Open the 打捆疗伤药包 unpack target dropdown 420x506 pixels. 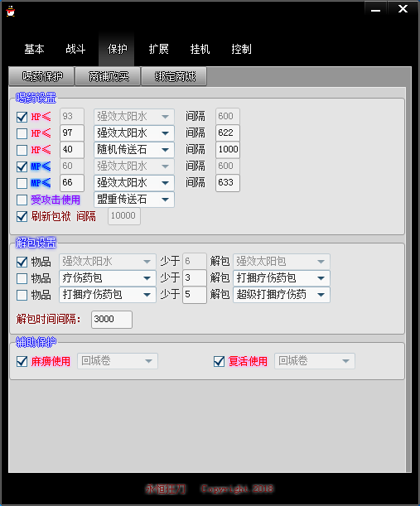[x=282, y=278]
